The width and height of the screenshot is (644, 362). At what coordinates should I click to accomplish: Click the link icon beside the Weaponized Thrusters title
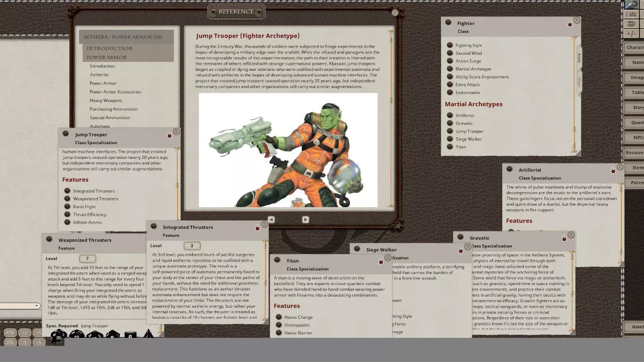pyautogui.click(x=49, y=239)
